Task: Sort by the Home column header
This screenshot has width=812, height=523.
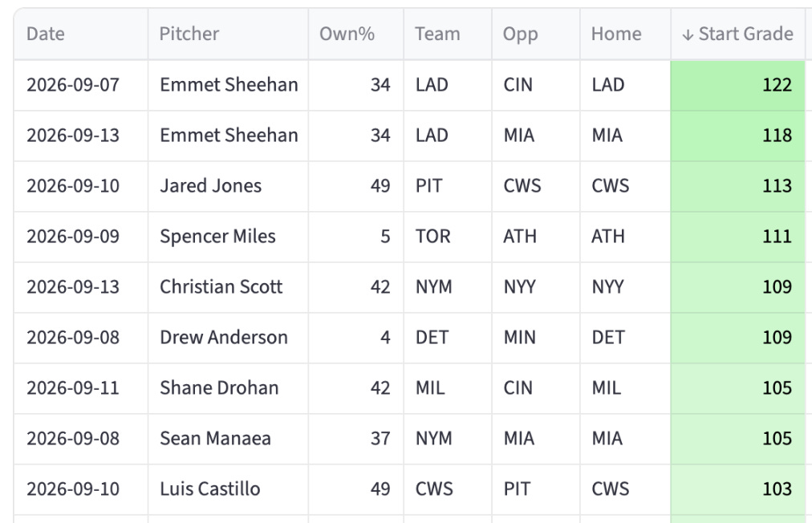Action: pos(625,34)
